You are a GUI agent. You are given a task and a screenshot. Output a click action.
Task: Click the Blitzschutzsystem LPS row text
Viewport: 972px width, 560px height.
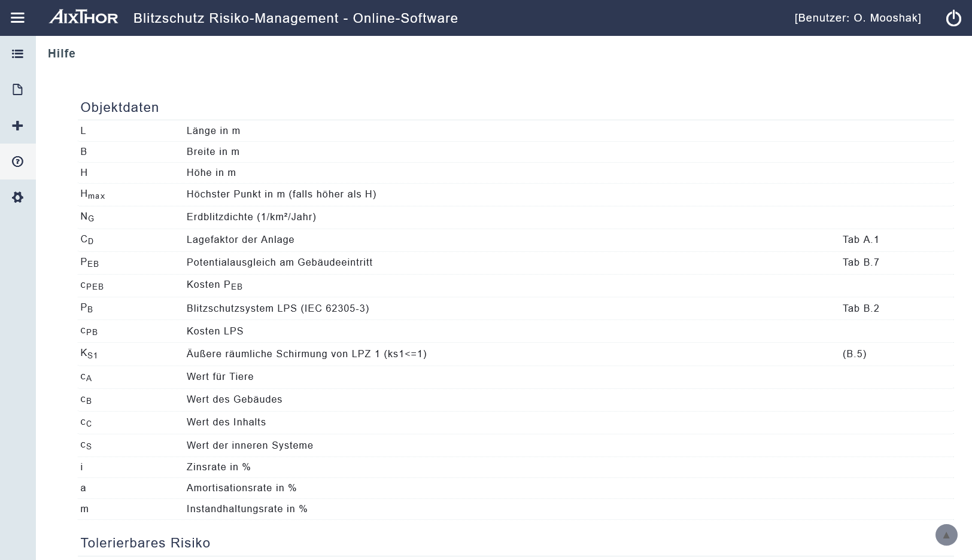(x=278, y=309)
